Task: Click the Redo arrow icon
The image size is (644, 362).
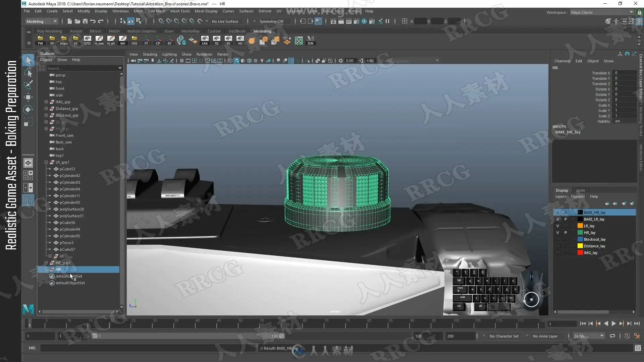Action: [x=101, y=21]
